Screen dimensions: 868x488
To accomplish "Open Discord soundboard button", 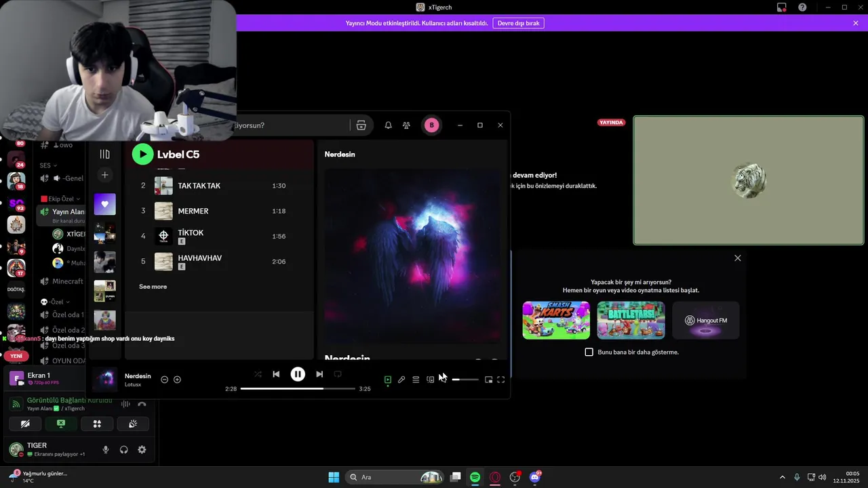I will point(133,424).
